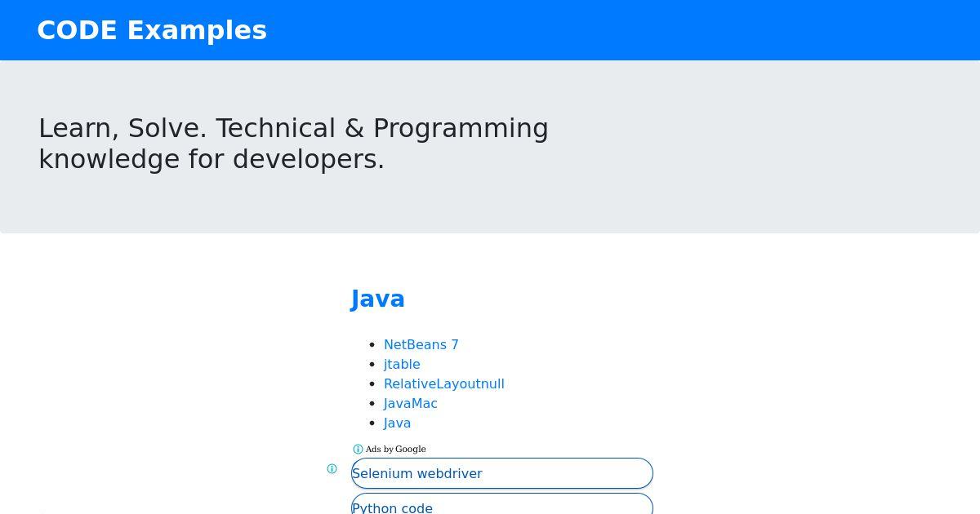Open the NetBeans 7 link
This screenshot has height=514, width=980.
point(421,344)
